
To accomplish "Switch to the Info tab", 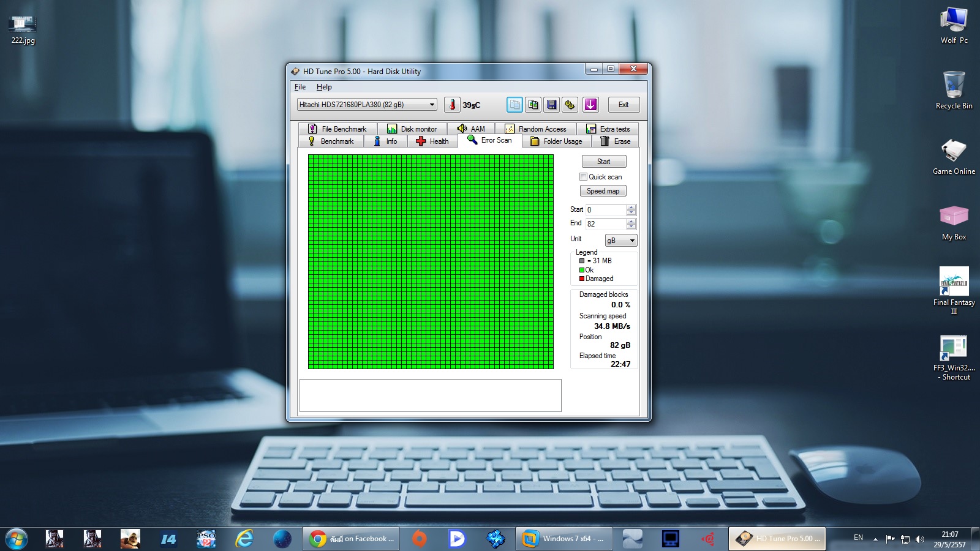I will click(x=386, y=141).
